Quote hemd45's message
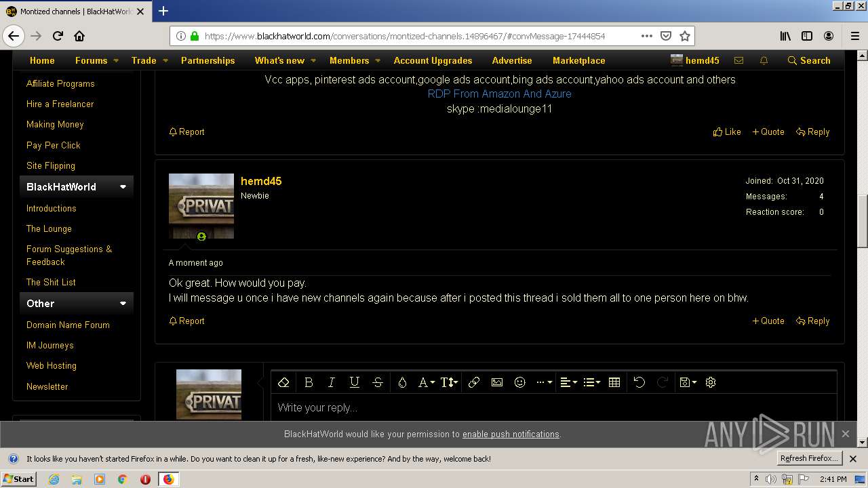This screenshot has width=868, height=488. pyautogui.click(x=768, y=321)
